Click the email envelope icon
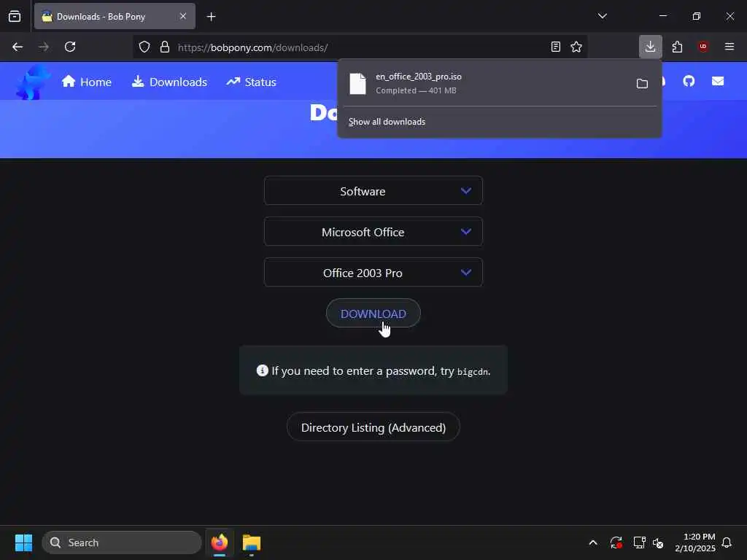 click(718, 82)
